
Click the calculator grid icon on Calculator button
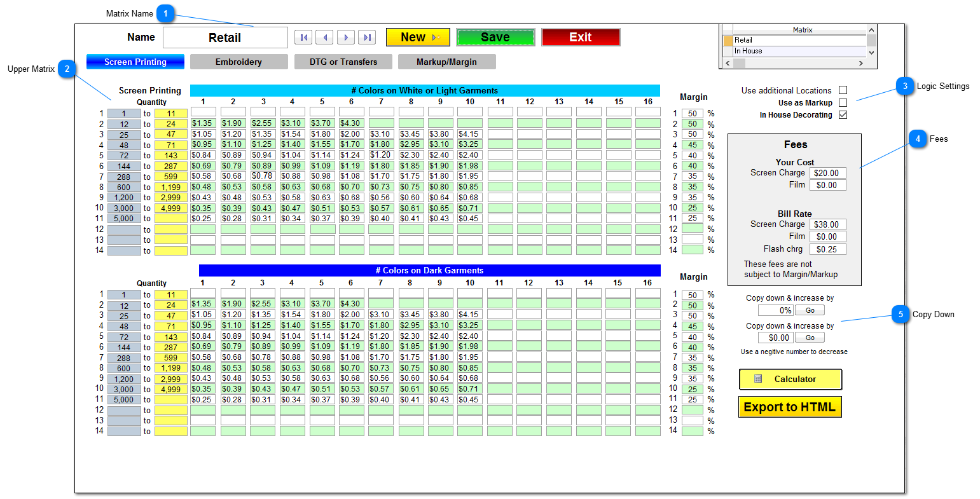(757, 379)
